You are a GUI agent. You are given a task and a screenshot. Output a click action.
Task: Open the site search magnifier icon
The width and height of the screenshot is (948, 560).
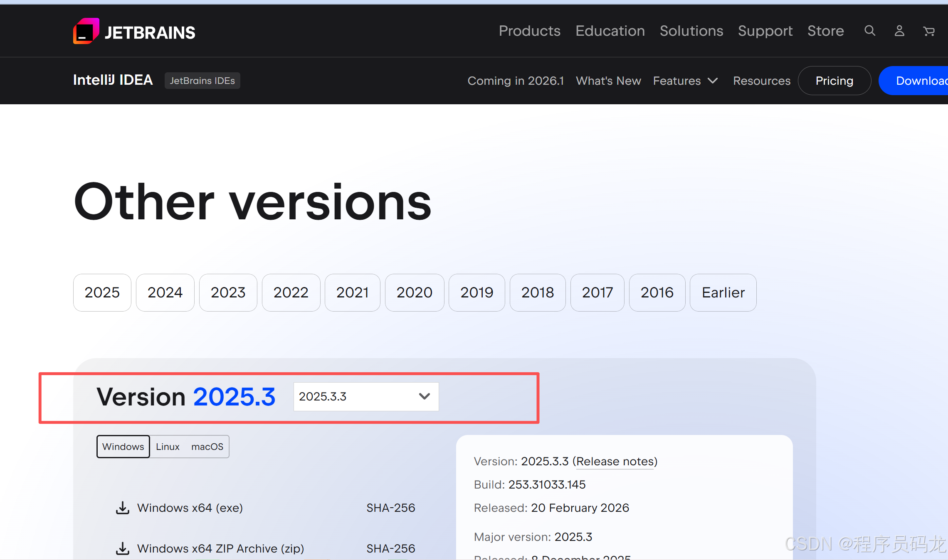(x=870, y=31)
